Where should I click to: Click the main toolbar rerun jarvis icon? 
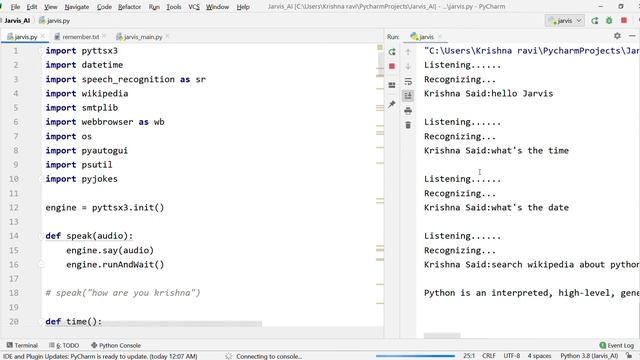(x=595, y=20)
